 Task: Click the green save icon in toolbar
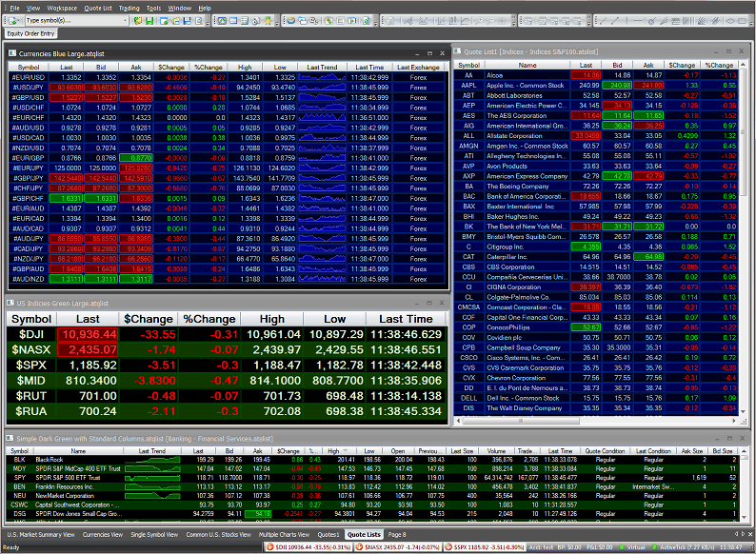[x=149, y=21]
